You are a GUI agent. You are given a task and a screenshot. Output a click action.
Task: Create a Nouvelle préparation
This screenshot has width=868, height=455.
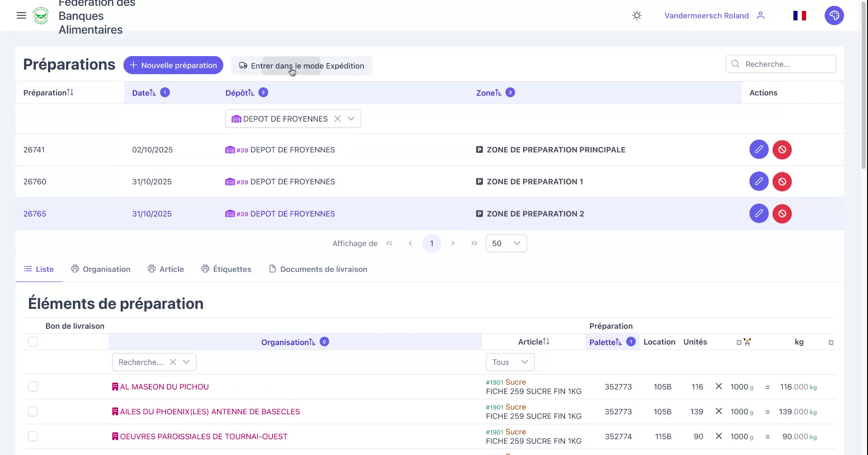173,65
